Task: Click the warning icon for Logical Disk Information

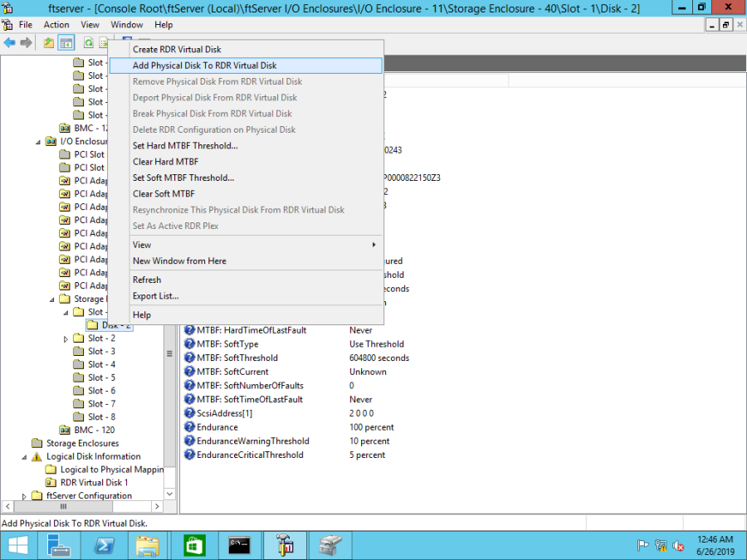Action: 37,456
